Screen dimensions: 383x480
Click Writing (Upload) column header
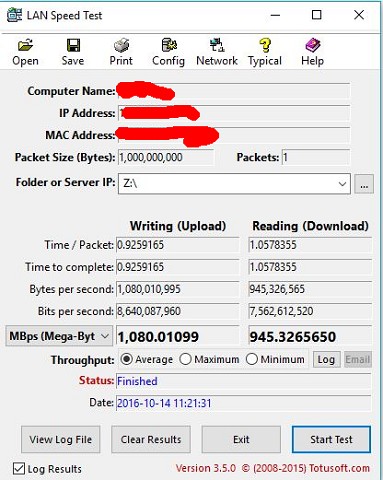tap(178, 226)
